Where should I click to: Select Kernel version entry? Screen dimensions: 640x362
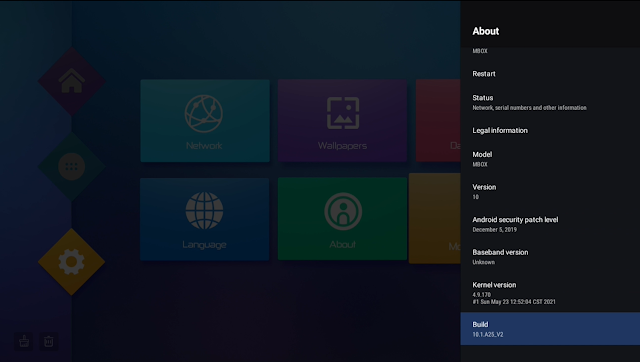tap(550, 293)
